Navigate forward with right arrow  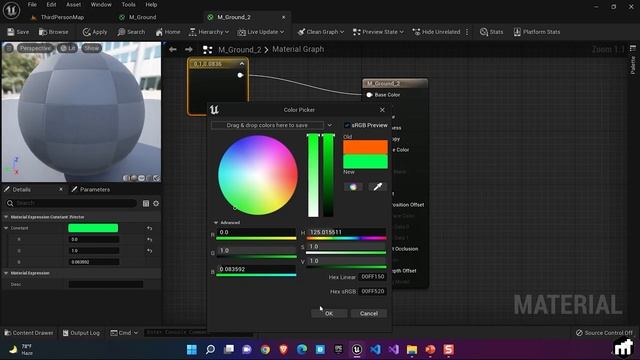click(x=189, y=49)
